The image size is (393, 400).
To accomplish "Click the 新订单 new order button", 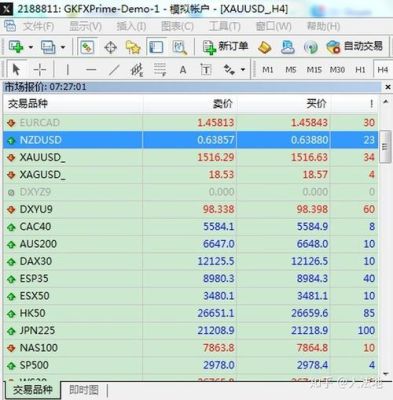I will (x=225, y=47).
